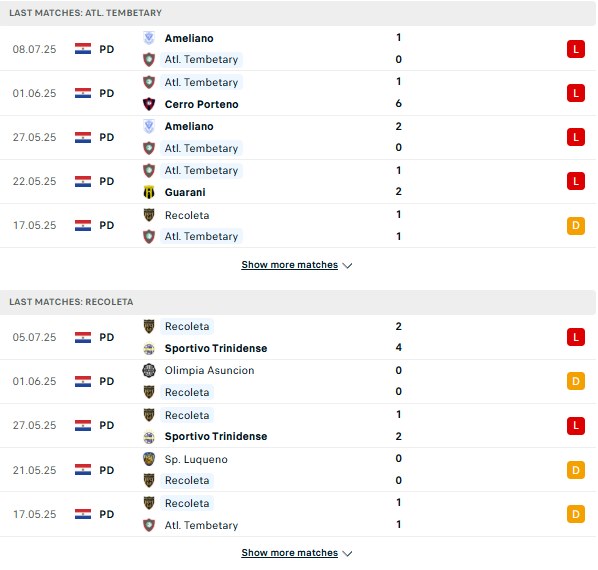
Task: Click the Sp. Luqueno team badge
Action: click(x=149, y=459)
